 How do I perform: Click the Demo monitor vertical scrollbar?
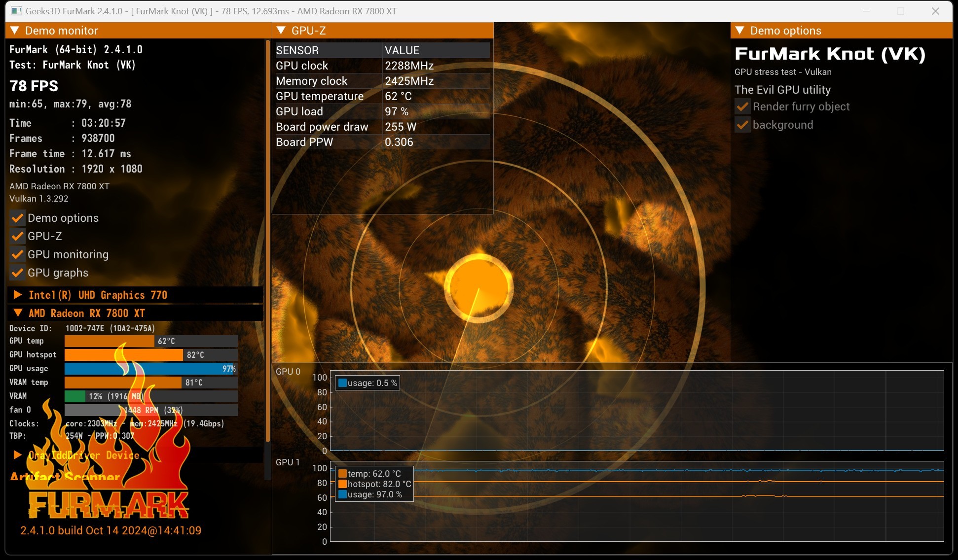[x=268, y=242]
